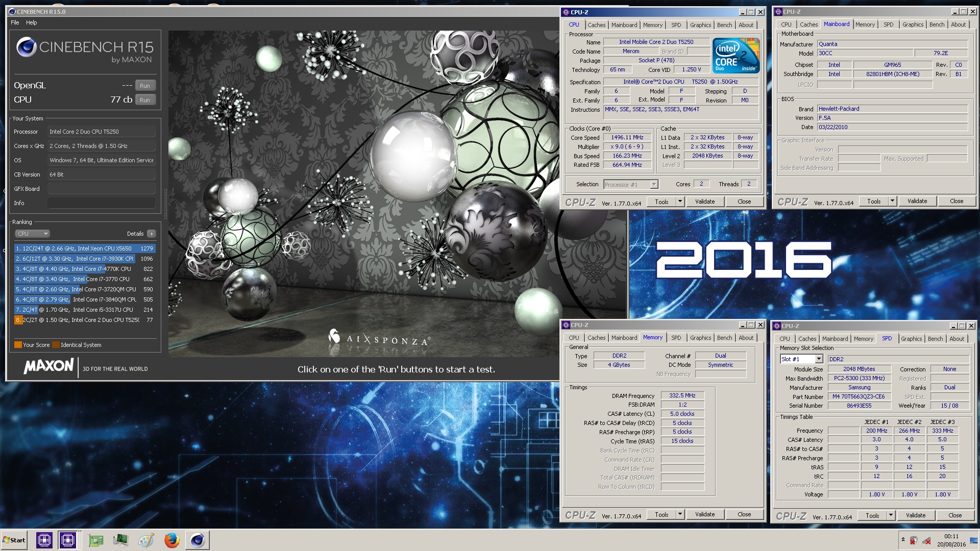The width and height of the screenshot is (980, 551).
Task: Click the network signal tray icon
Action: 926,540
